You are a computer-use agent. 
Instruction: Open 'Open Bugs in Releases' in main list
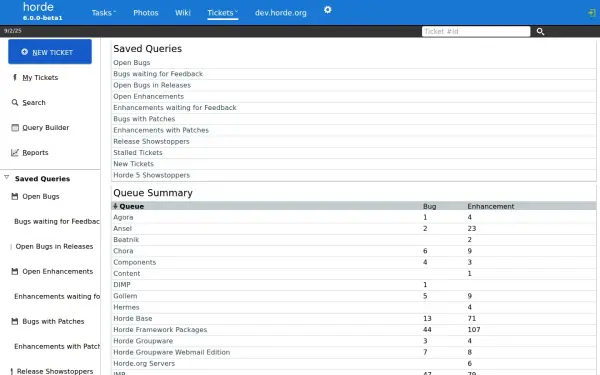point(152,85)
